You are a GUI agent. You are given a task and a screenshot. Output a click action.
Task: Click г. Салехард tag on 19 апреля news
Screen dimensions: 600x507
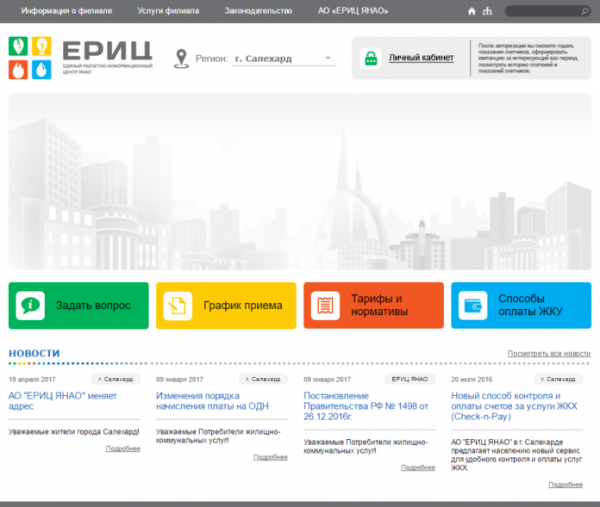(x=116, y=379)
